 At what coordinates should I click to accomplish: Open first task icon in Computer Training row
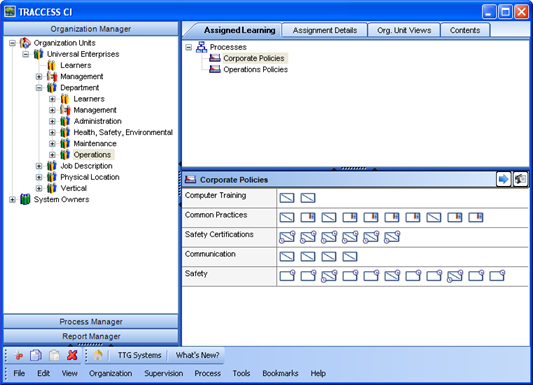(x=287, y=198)
